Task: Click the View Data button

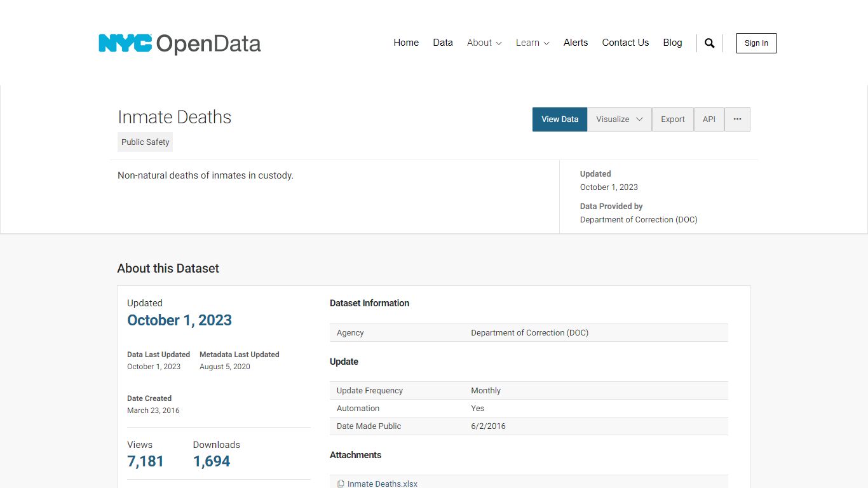Action: click(x=560, y=119)
